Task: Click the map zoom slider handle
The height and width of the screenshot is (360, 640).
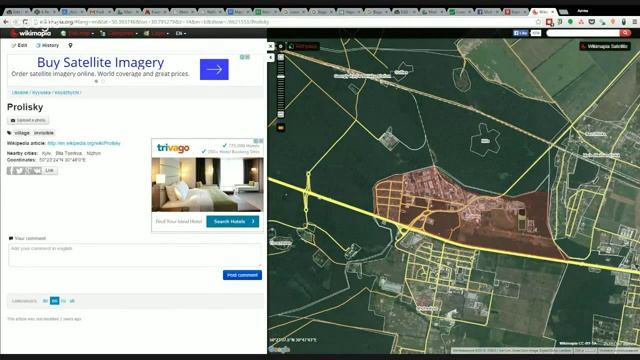Action: click(281, 76)
